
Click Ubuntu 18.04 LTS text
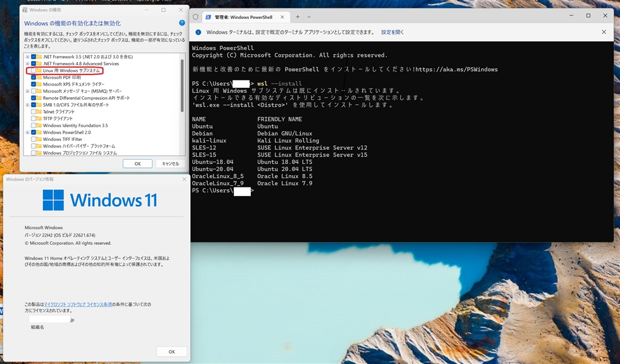(285, 162)
